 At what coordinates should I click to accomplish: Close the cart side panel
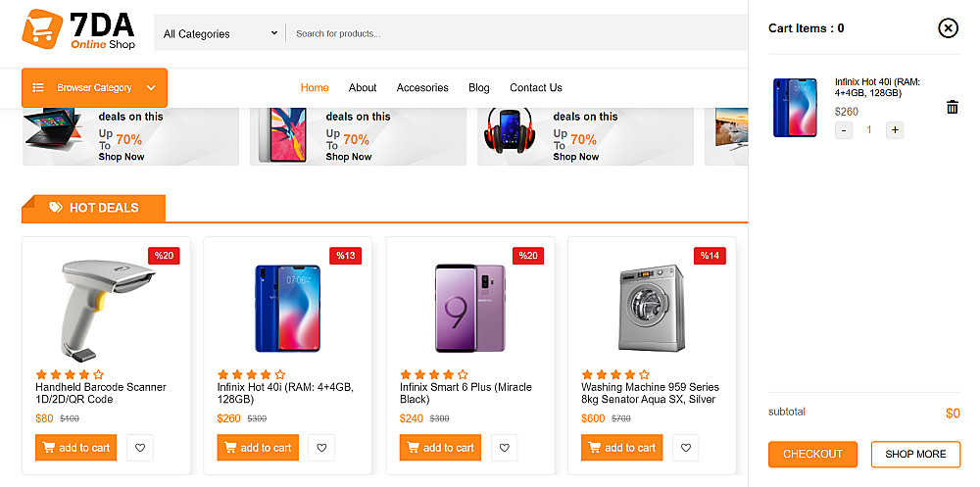pos(948,27)
